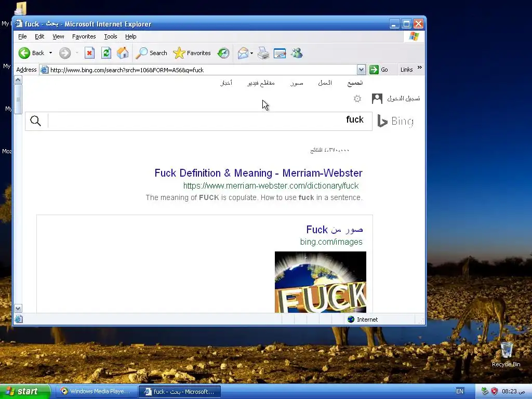Image resolution: width=532 pixels, height=399 pixels.
Task: Click the Bing logo
Action: click(x=395, y=121)
